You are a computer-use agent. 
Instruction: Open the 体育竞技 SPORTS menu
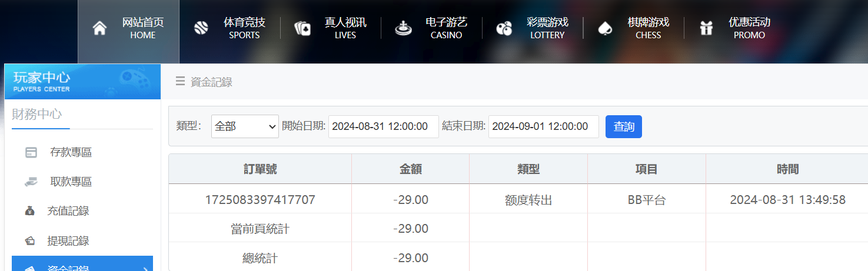click(x=244, y=28)
